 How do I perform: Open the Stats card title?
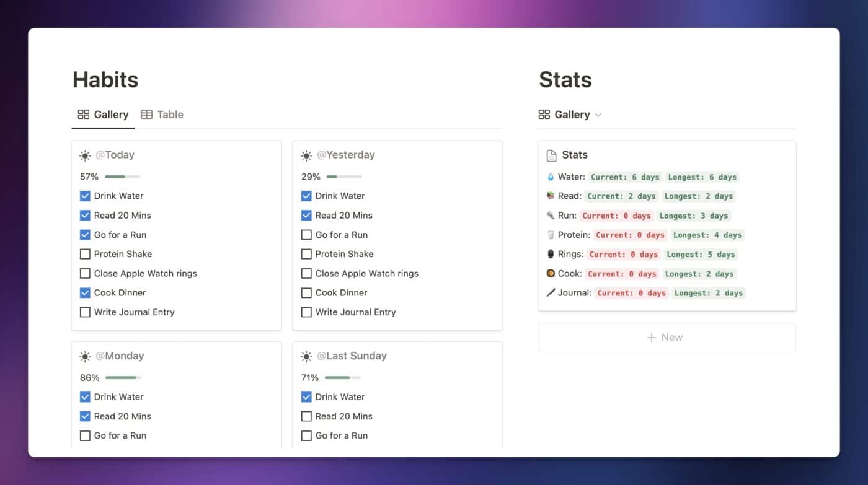[575, 155]
